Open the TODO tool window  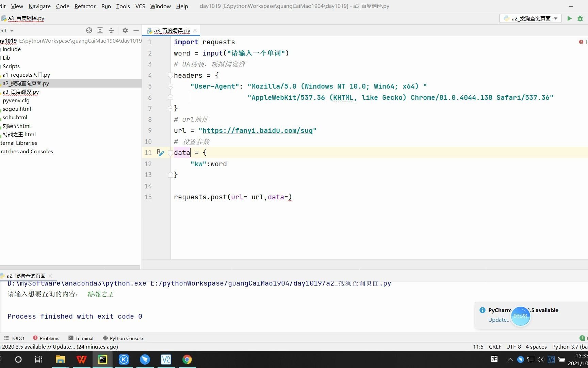(x=14, y=338)
